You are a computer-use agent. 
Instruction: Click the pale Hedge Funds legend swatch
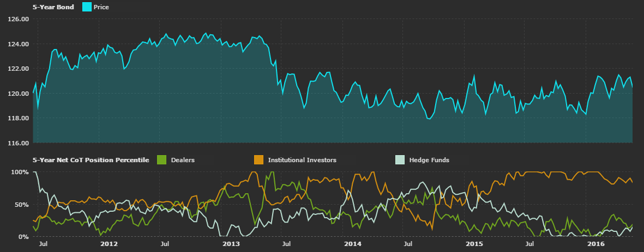coord(400,160)
